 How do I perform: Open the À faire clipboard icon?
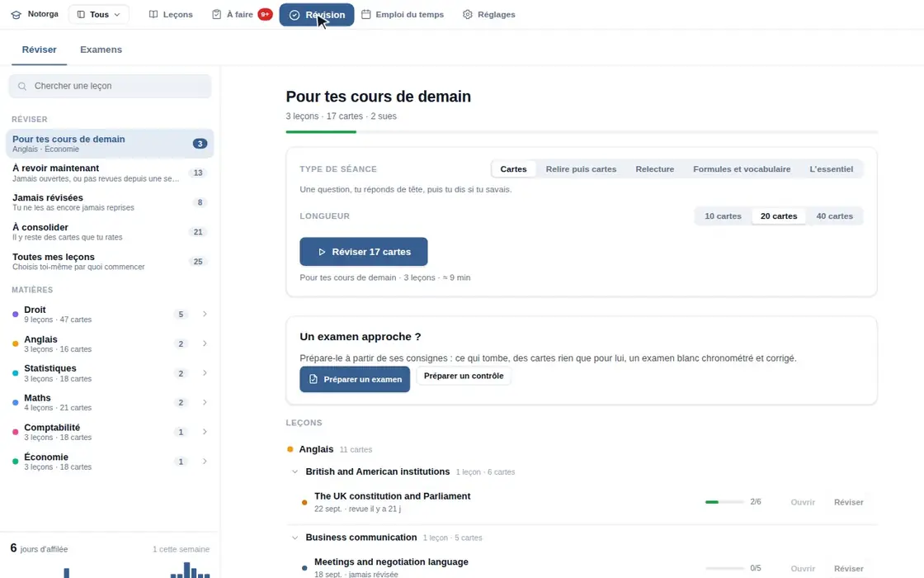pyautogui.click(x=216, y=15)
